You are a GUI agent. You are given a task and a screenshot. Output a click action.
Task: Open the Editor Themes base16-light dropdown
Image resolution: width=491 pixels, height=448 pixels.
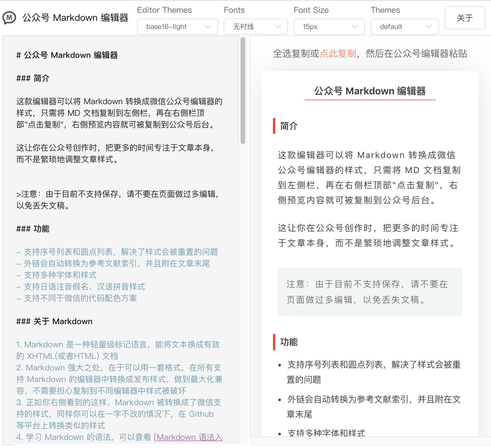[x=177, y=27]
